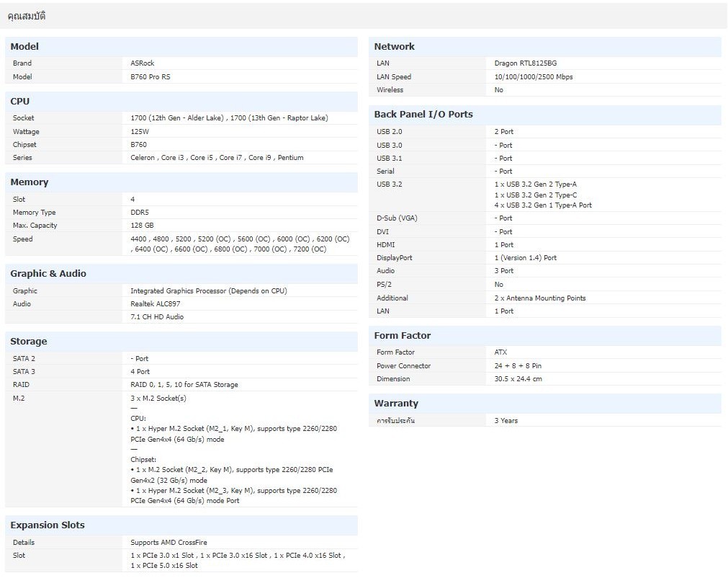Image resolution: width=728 pixels, height=578 pixels.
Task: Click the Network section heading
Action: point(395,47)
